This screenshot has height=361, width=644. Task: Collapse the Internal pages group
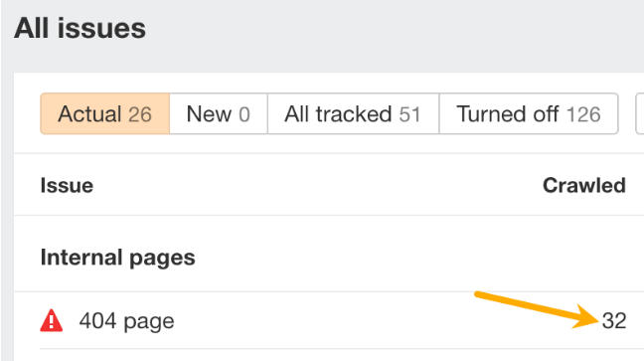pyautogui.click(x=118, y=258)
